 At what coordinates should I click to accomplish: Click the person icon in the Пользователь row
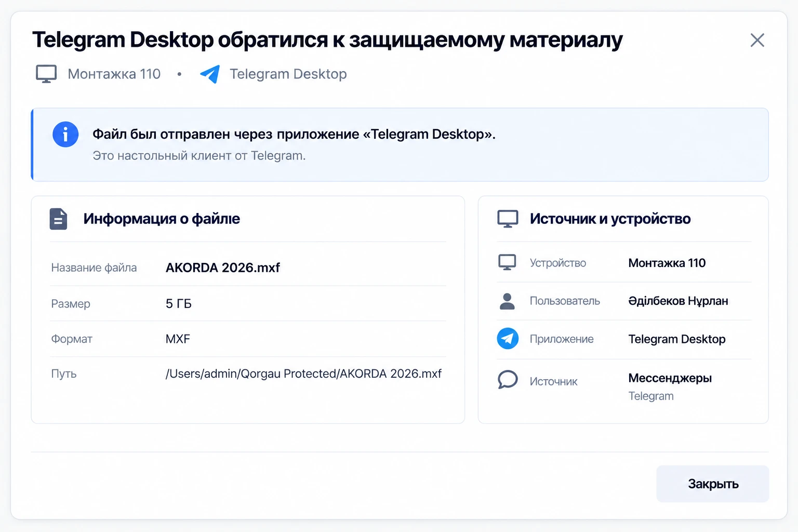coord(507,301)
